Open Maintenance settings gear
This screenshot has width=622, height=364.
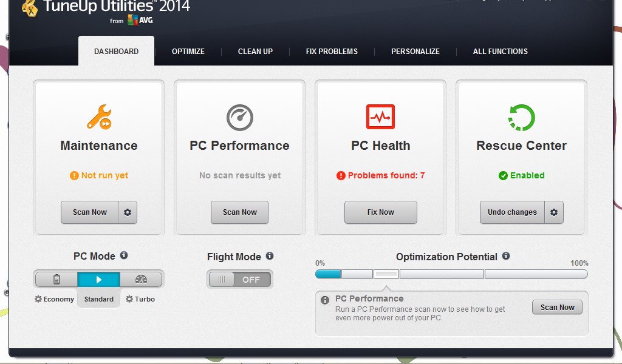128,212
